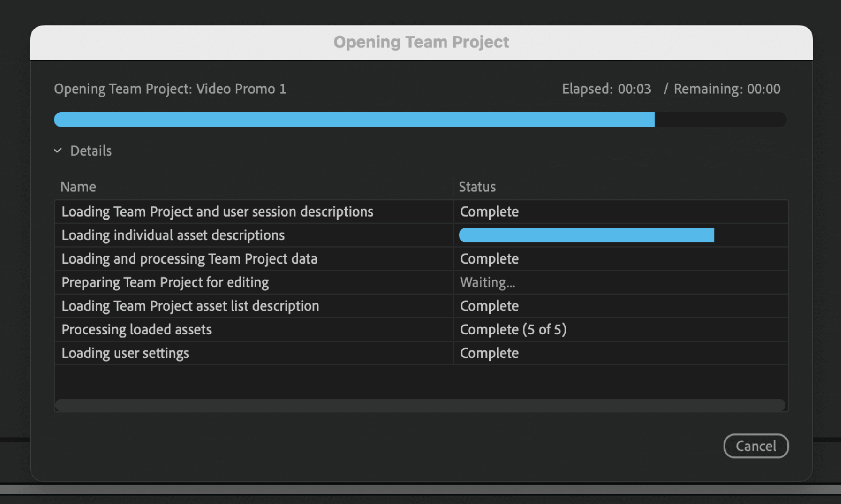
Task: Select the Name column header
Action: [78, 187]
